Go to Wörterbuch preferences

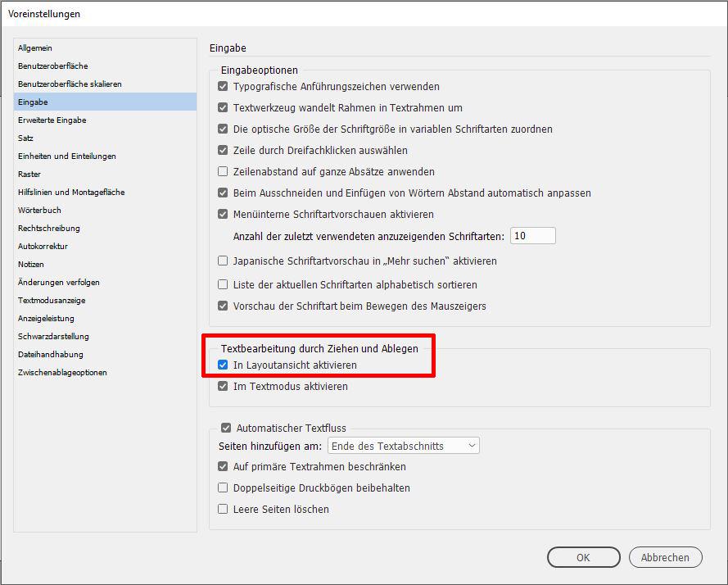39,211
